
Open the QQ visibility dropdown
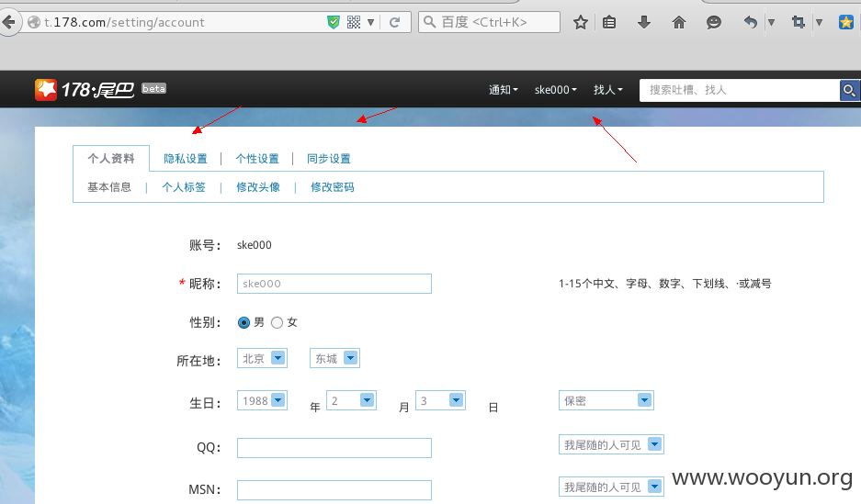611,444
